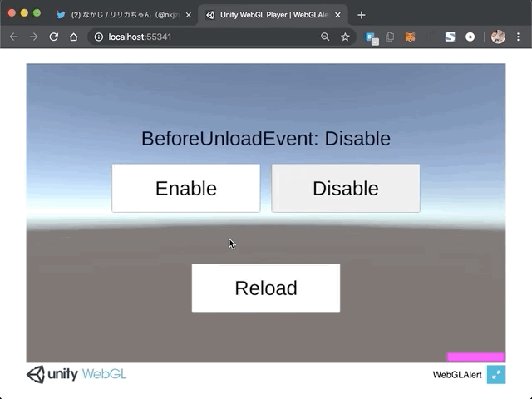
Task: Open the clipboard extension icon
Action: coord(390,37)
